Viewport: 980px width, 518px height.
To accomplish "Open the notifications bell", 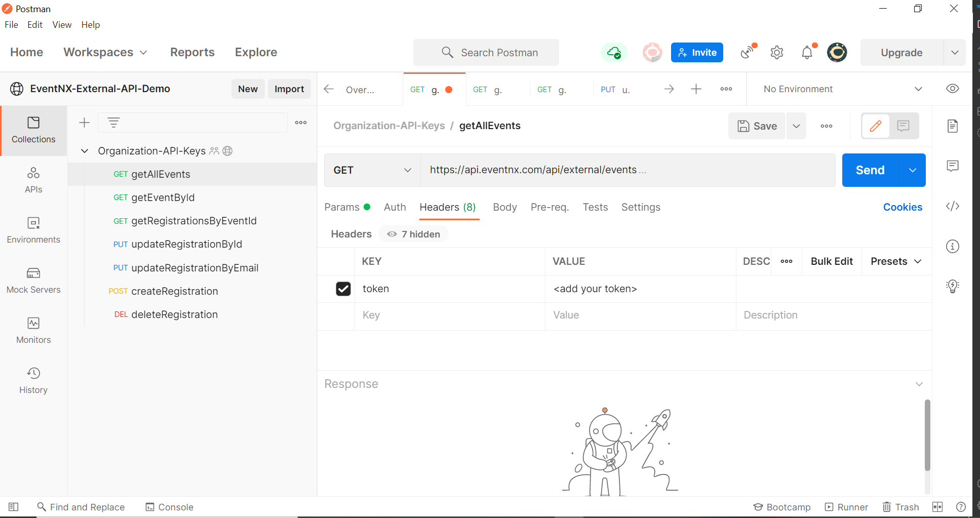I will (x=807, y=53).
